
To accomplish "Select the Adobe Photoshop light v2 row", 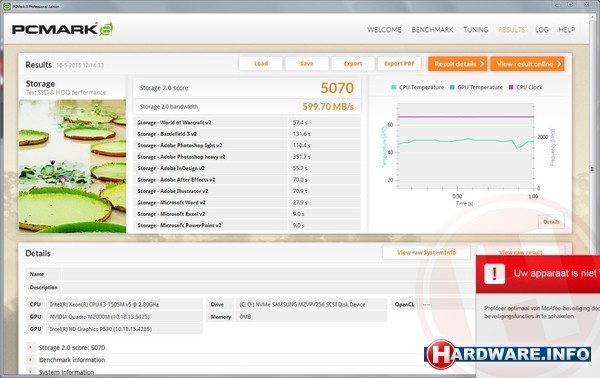I will coord(247,145).
